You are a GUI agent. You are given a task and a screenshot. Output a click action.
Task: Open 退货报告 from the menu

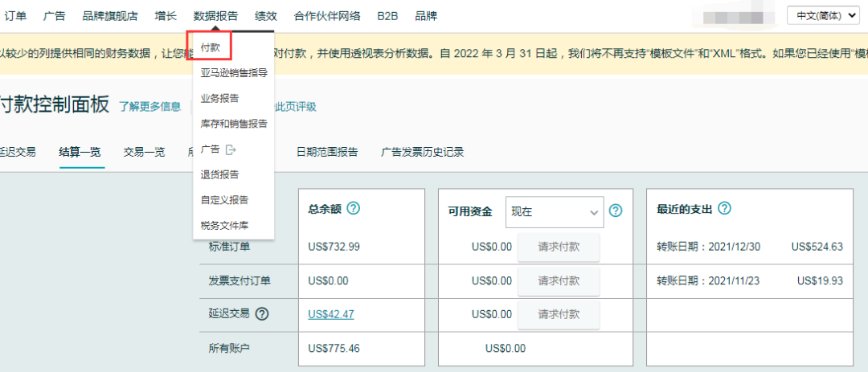tap(219, 174)
